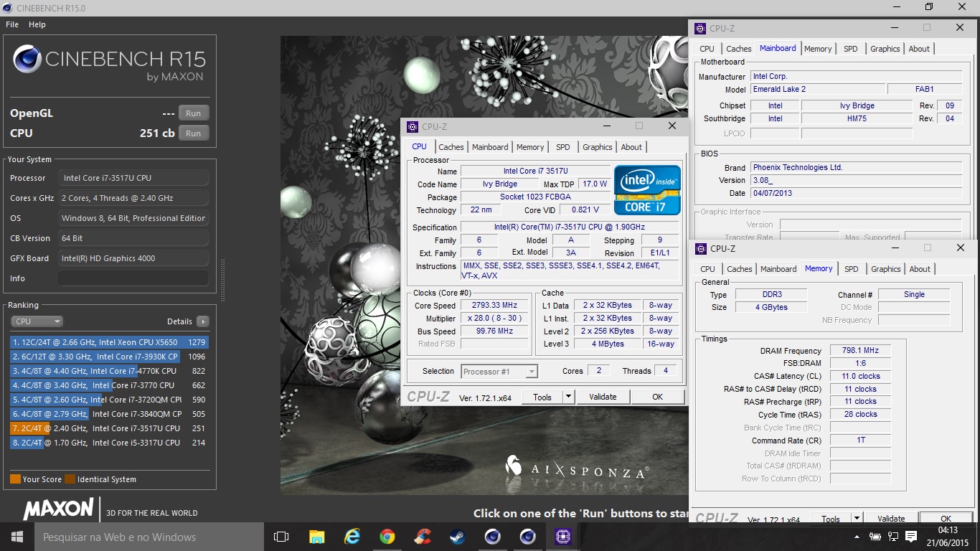Click the Core Speed value 2793.33 MHz
The image size is (980, 551).
pyautogui.click(x=496, y=306)
